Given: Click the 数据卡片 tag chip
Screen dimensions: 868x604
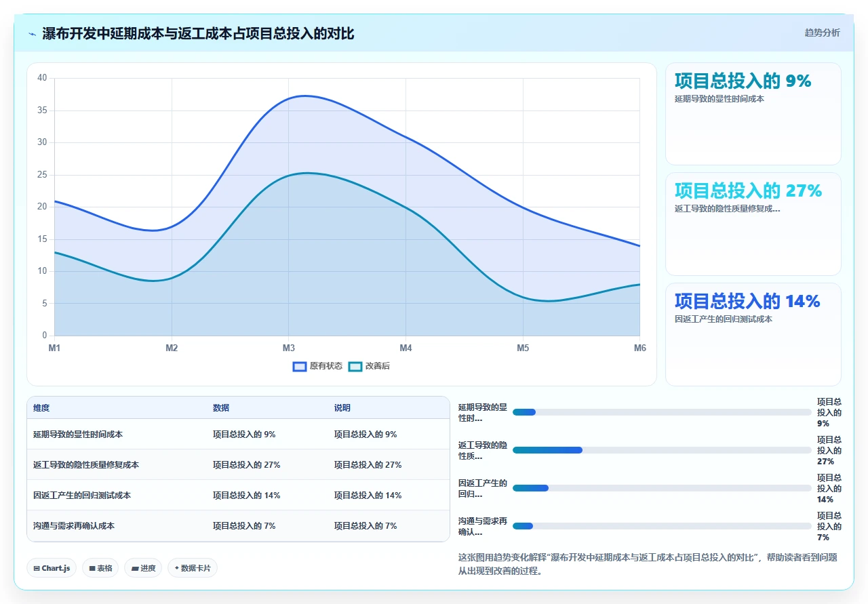Looking at the screenshot, I should point(193,568).
